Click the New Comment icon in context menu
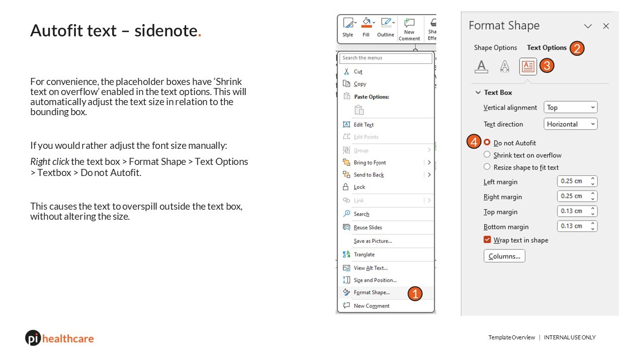Screen dimensions: 644x362 coord(346,305)
